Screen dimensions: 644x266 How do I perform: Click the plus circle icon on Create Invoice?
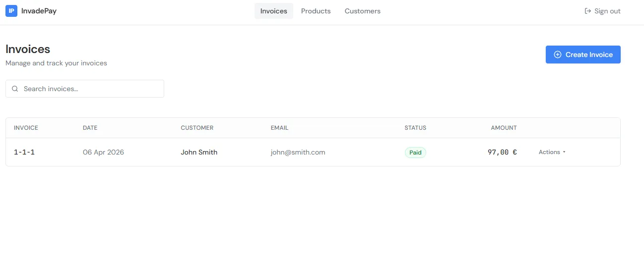point(558,54)
